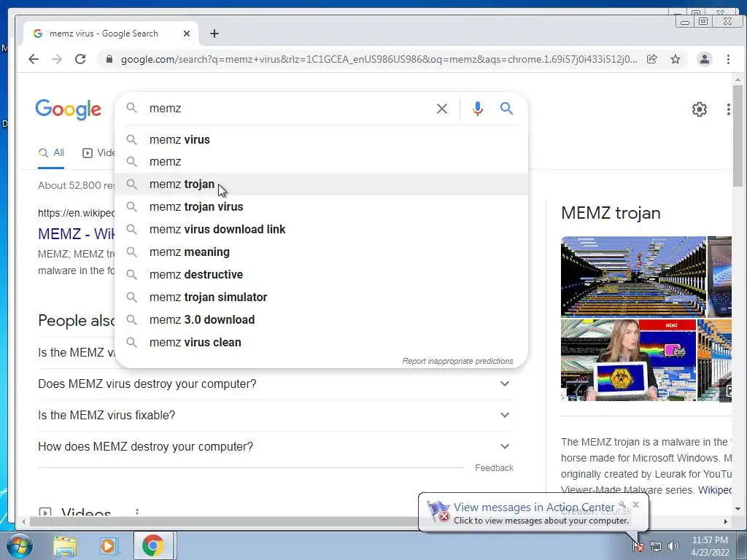Screen dimensions: 747x560
Task: Choose suggestion 'memz virus'
Action: pos(322,139)
